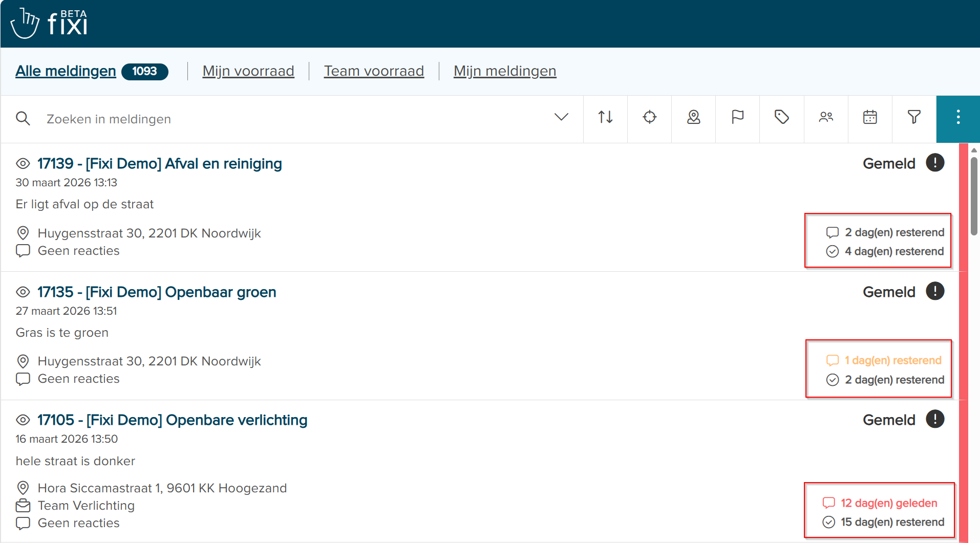Expand the search bar chevron dropdown
This screenshot has width=980, height=543.
[x=561, y=118]
